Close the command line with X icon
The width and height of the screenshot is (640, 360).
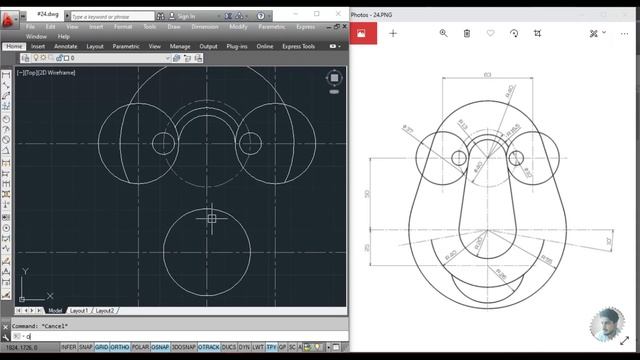pos(5,327)
